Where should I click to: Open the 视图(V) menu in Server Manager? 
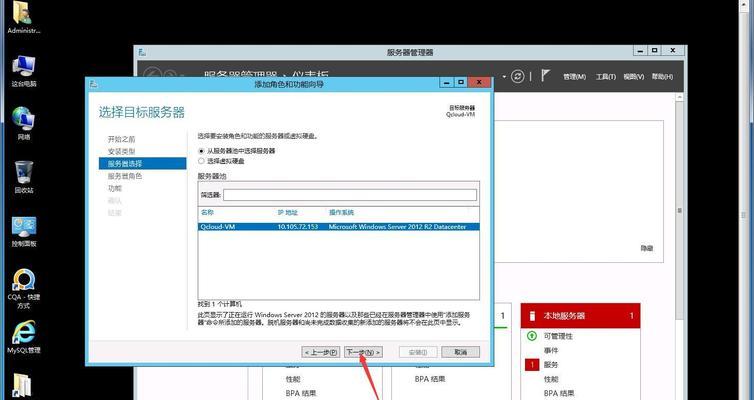633,77
